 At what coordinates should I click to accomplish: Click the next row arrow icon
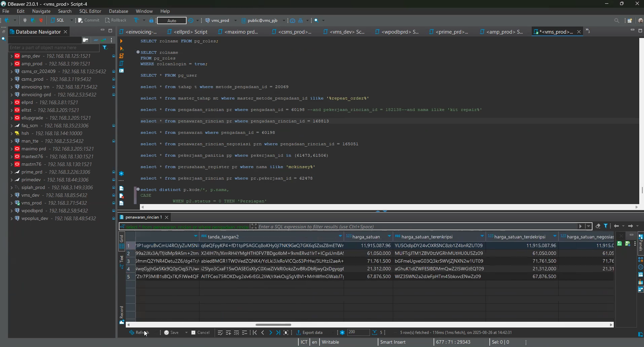(270, 333)
